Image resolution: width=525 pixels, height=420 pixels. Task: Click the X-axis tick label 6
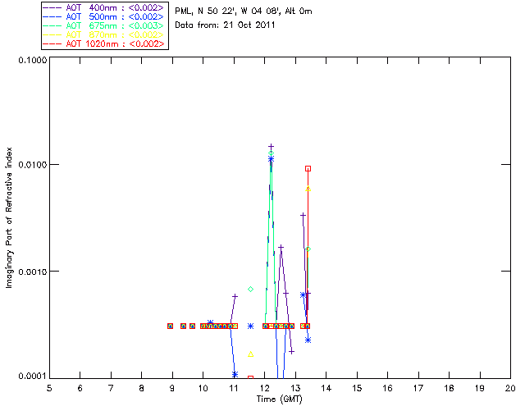click(x=80, y=388)
